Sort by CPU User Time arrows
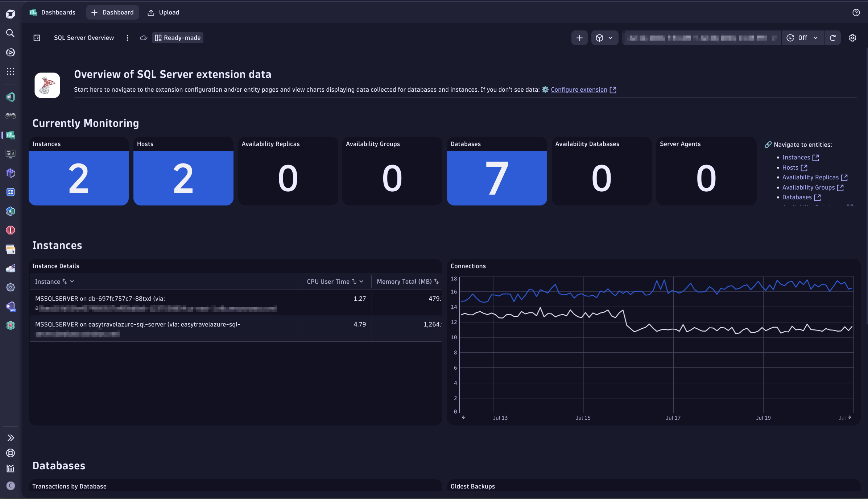Image resolution: width=868 pixels, height=499 pixels. (354, 282)
